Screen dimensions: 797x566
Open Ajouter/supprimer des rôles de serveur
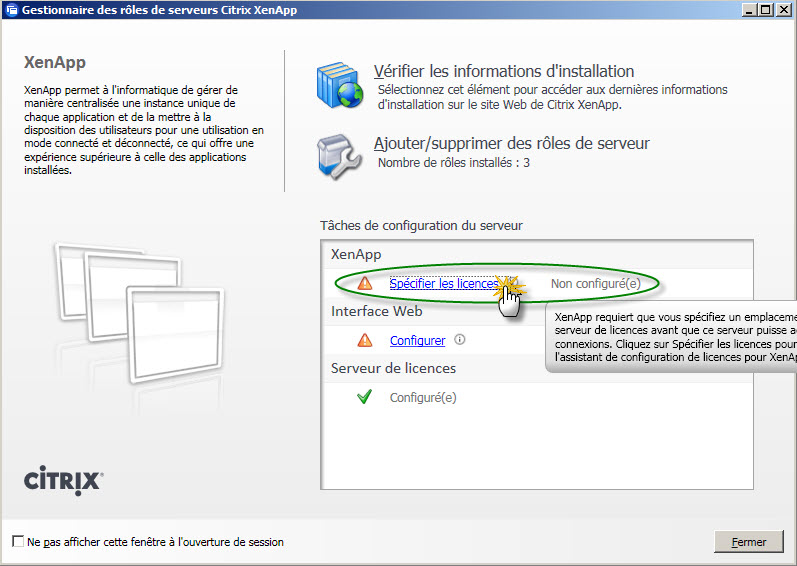tap(511, 143)
